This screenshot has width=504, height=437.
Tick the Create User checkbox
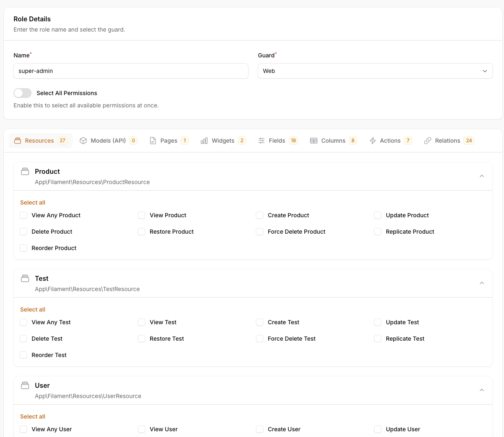pos(260,429)
